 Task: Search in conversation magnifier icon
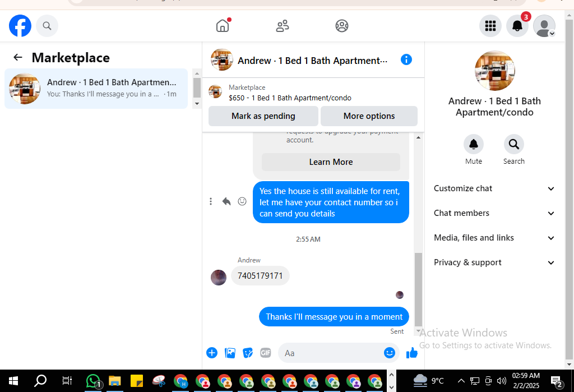[x=514, y=144]
